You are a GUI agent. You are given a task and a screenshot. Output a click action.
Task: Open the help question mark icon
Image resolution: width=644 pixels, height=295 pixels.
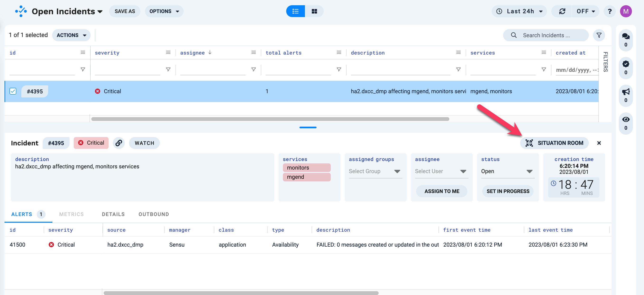point(609,11)
